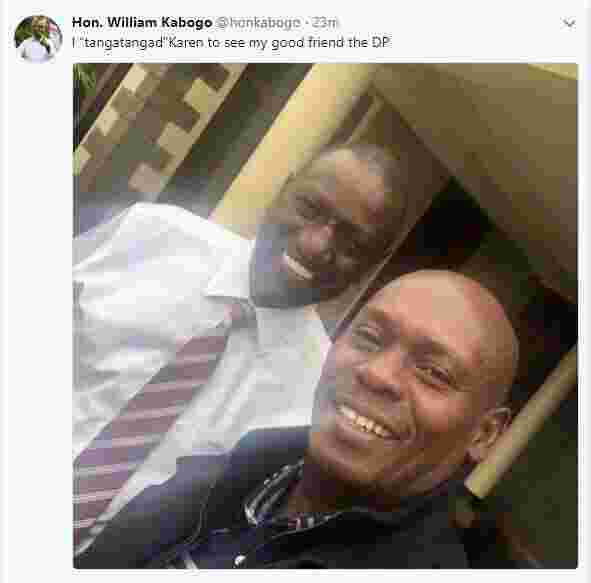Visit the @honkabogo handle link

pyautogui.click(x=258, y=23)
